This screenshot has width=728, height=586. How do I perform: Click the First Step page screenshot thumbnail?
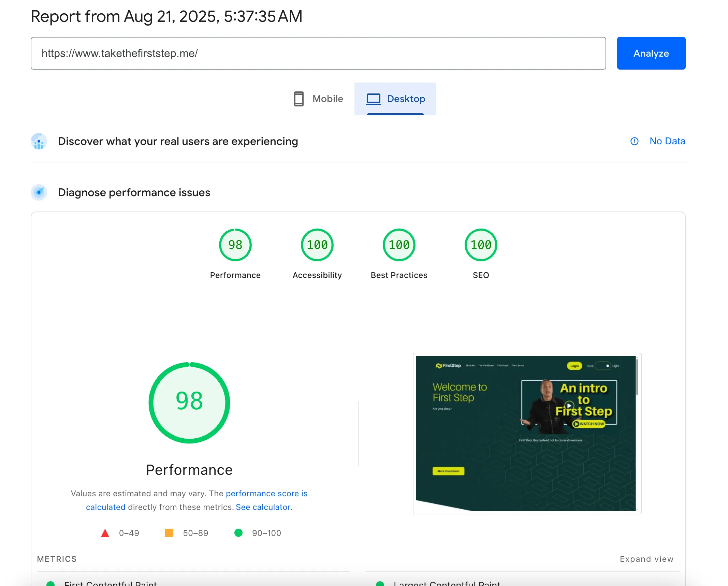(526, 433)
